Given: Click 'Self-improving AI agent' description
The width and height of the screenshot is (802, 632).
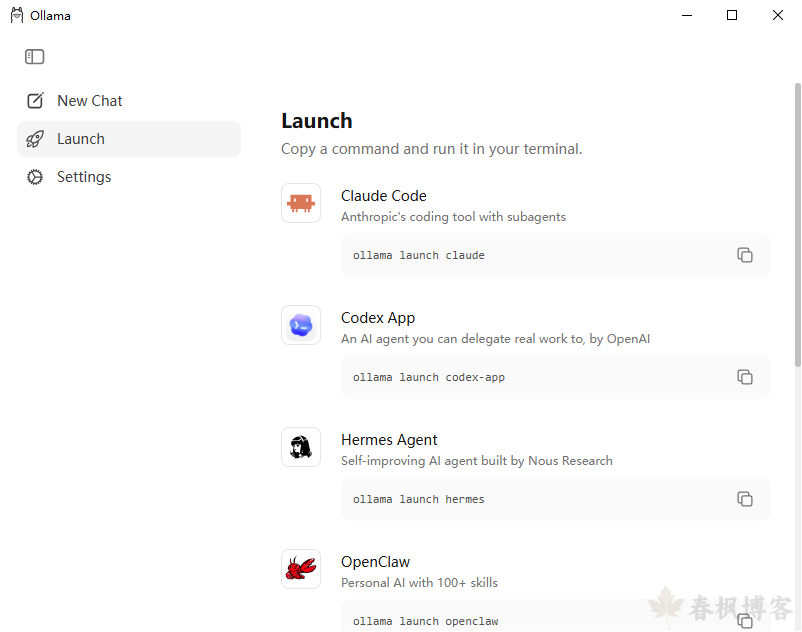Looking at the screenshot, I should [477, 461].
